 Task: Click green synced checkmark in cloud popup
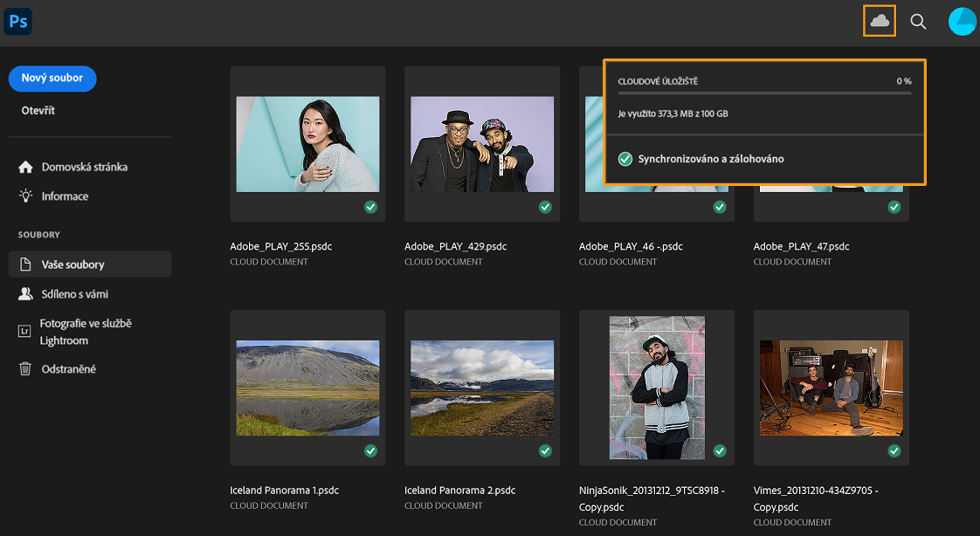[x=625, y=159]
